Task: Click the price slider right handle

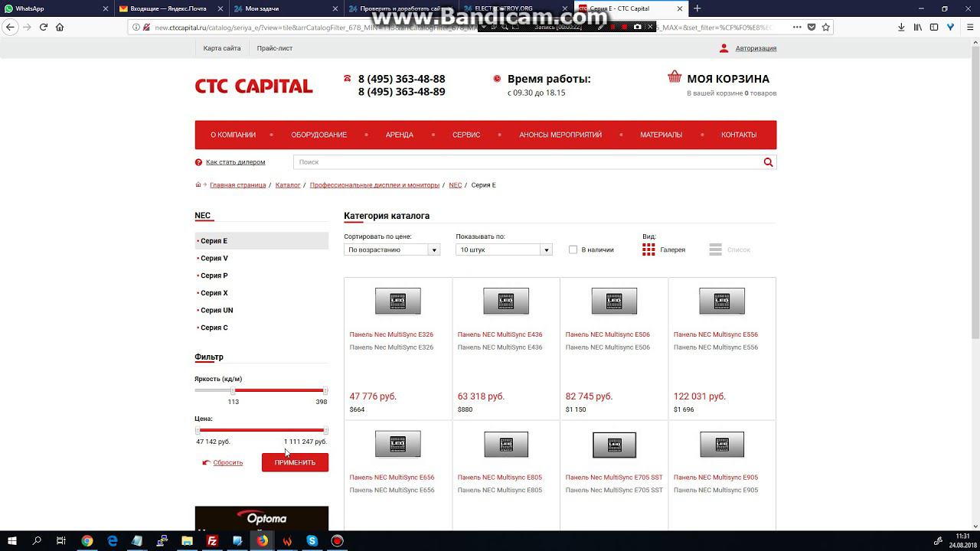Action: point(325,430)
